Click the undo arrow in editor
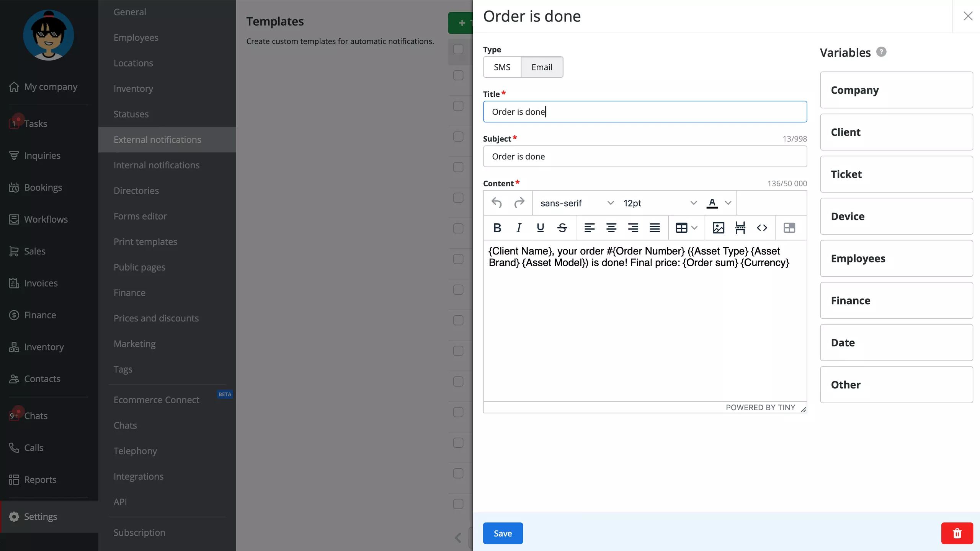This screenshot has height=551, width=980. pos(497,203)
